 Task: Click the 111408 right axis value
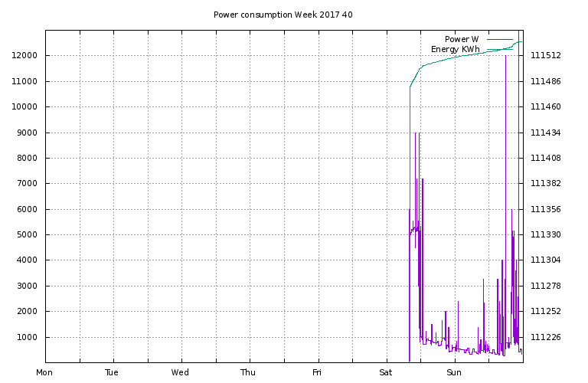pyautogui.click(x=546, y=158)
